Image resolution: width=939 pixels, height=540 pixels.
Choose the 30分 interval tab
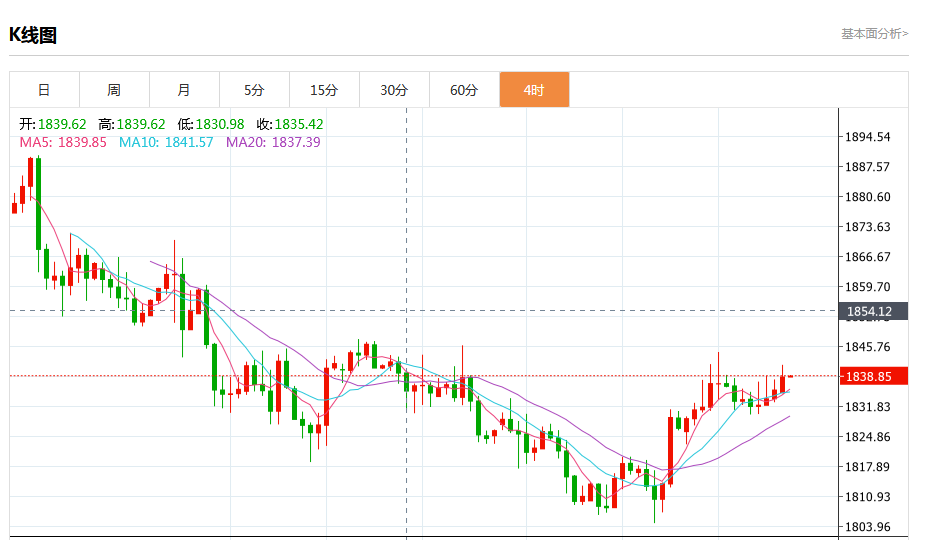[x=395, y=90]
